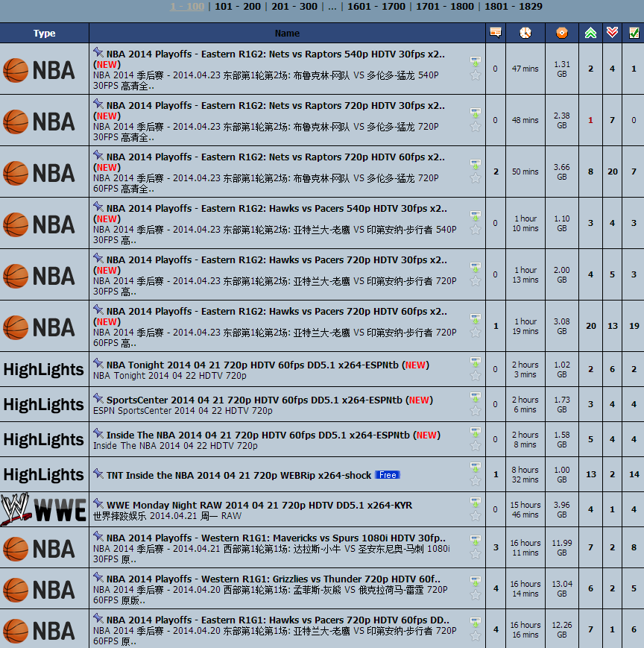Download Hawks vs Pacers R1G2 720p 30fps icon
Viewport: 644px width, 648px height.
(476, 268)
